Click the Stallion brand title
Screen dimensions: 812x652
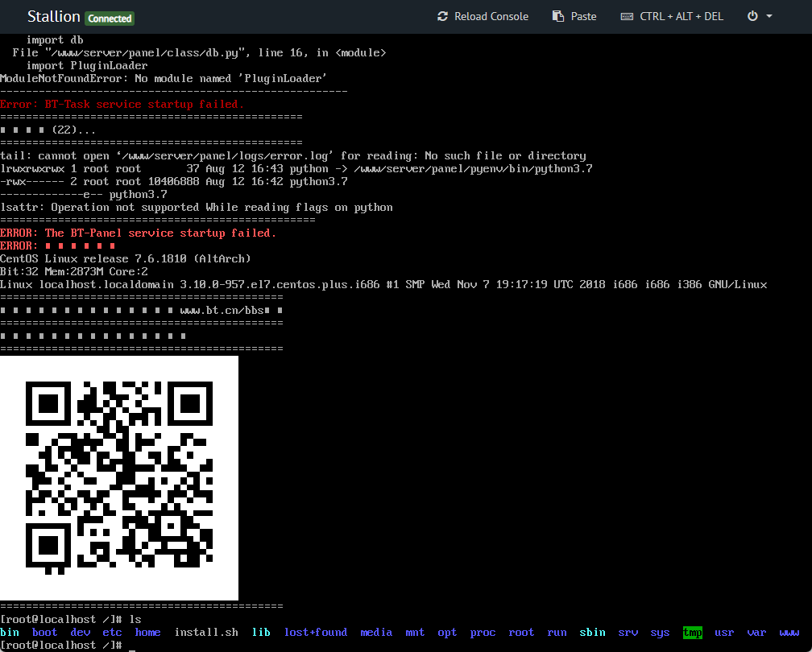click(x=53, y=17)
